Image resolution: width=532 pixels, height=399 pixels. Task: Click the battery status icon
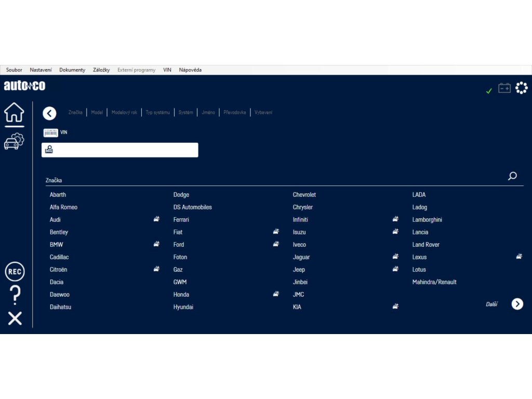(504, 88)
